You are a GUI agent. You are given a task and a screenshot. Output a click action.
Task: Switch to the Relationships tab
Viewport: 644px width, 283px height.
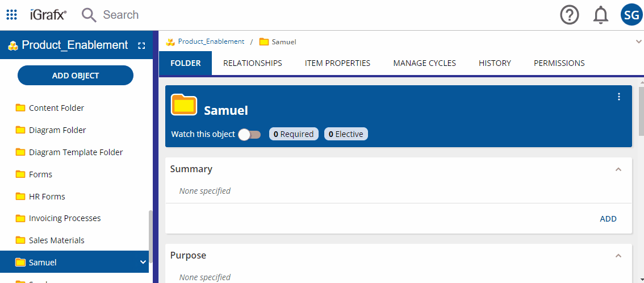pos(252,63)
